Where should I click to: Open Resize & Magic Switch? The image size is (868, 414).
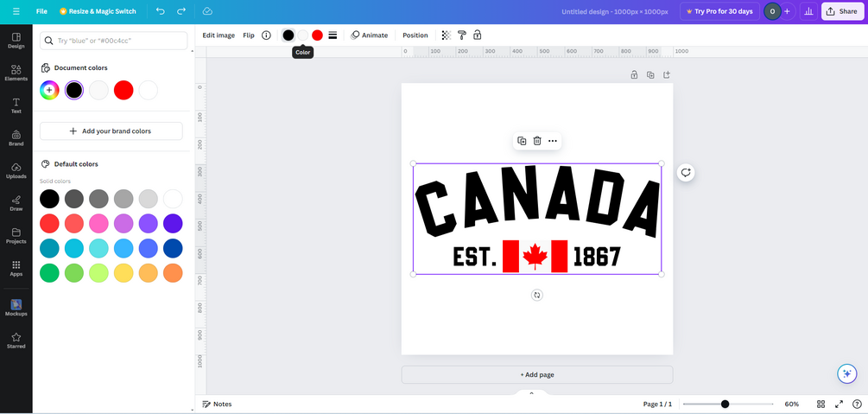[x=98, y=11]
